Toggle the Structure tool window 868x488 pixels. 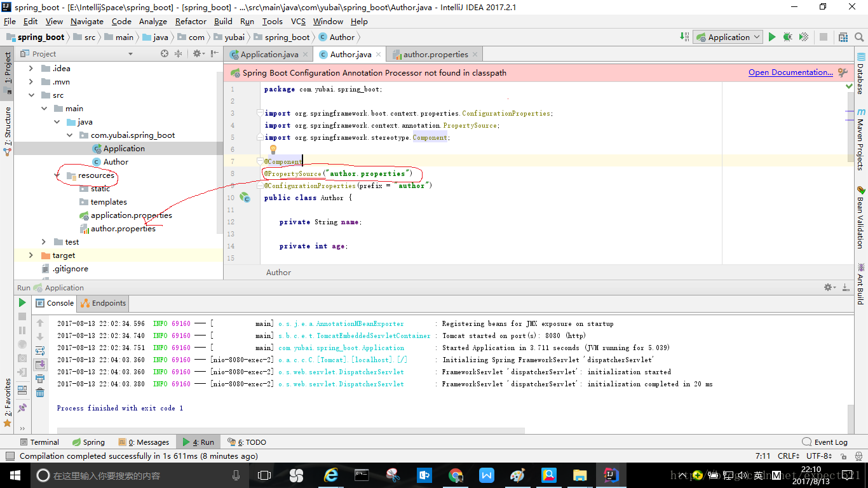7,131
